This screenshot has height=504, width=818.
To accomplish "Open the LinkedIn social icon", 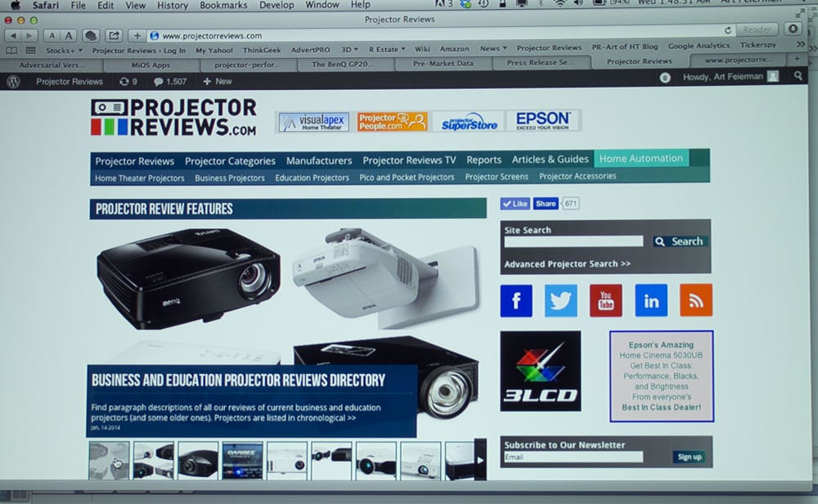I will coord(651,300).
